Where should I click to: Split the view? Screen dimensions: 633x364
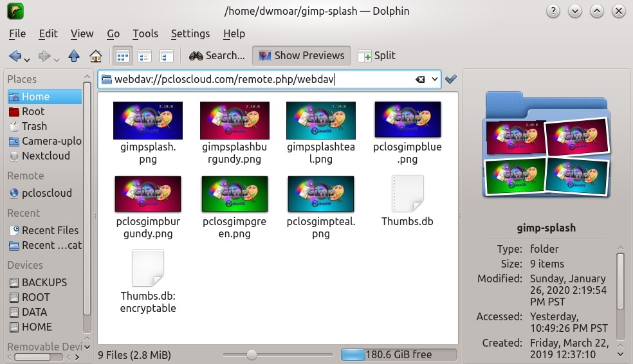click(377, 56)
